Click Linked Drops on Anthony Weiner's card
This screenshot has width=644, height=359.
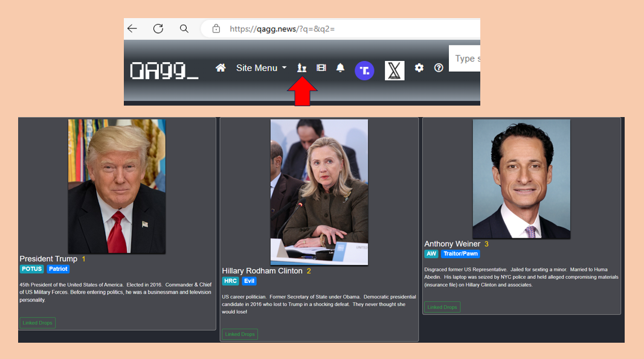[442, 307]
